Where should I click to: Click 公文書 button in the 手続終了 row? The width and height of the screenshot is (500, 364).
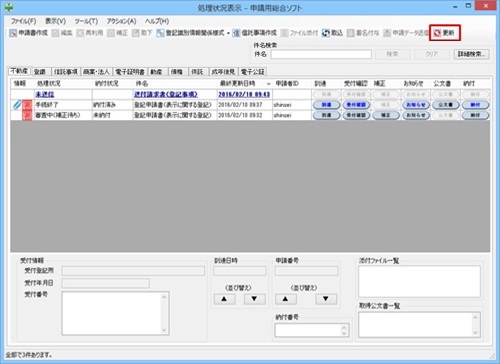[446, 105]
